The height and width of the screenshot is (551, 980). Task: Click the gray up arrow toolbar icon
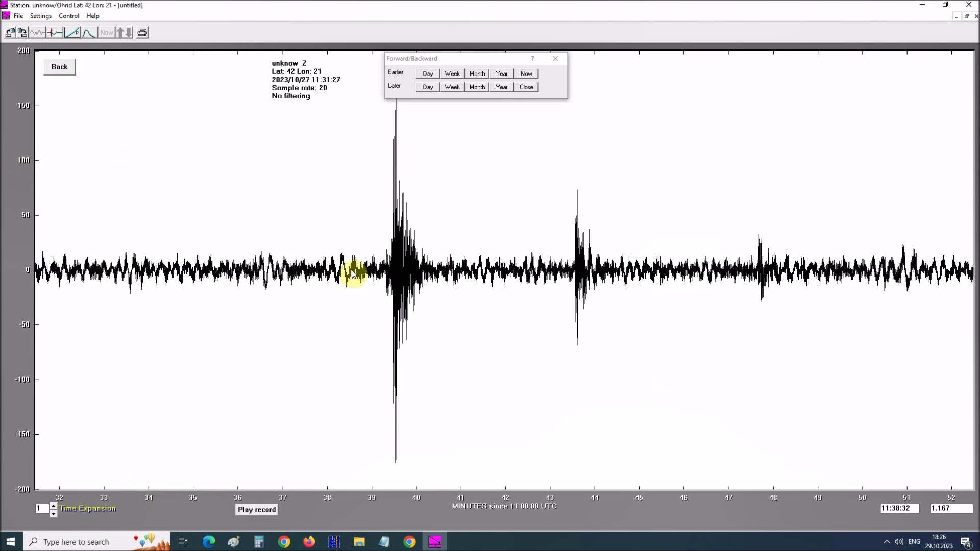coord(120,33)
